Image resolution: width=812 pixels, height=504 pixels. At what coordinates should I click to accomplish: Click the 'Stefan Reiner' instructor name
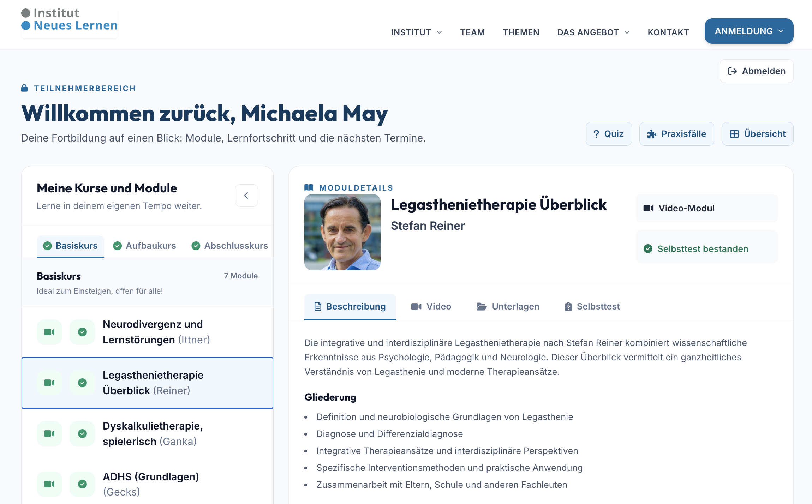click(428, 226)
